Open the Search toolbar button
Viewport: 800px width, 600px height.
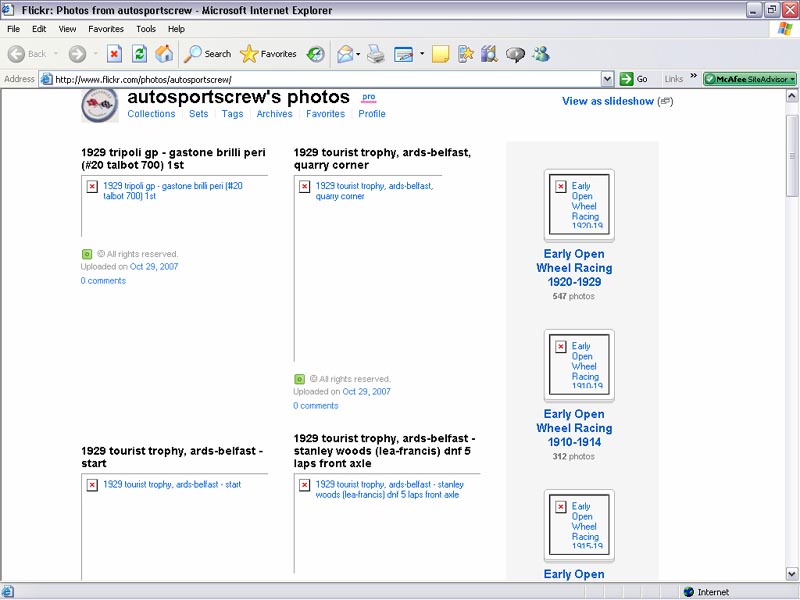pos(208,54)
